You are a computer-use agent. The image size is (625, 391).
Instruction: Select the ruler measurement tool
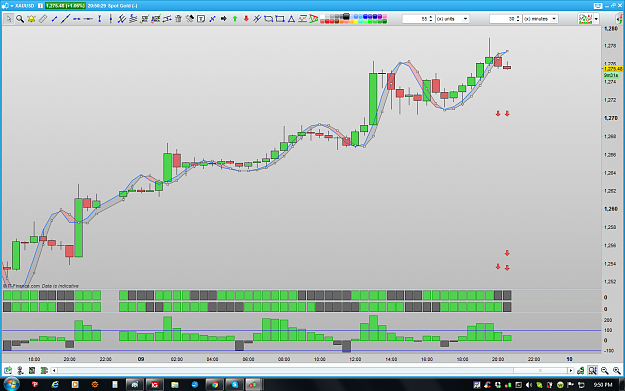click(43, 19)
